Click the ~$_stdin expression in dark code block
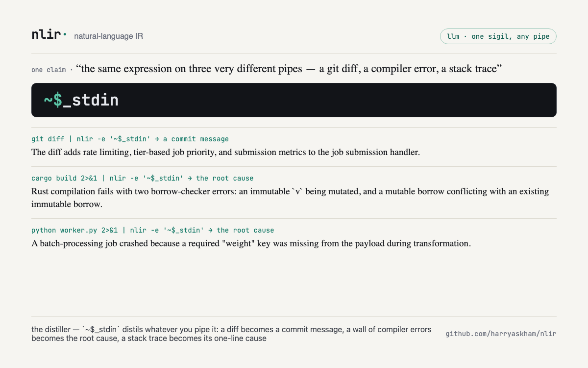The height and width of the screenshot is (368, 588). (x=81, y=100)
